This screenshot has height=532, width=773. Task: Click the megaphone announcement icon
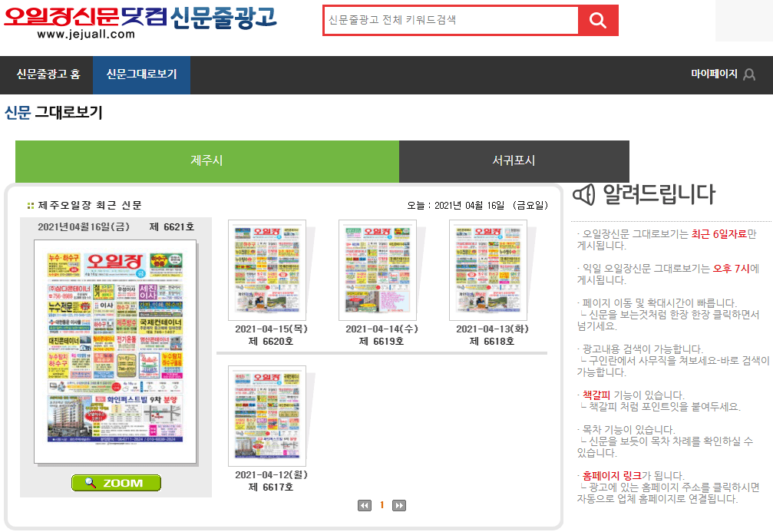click(584, 194)
